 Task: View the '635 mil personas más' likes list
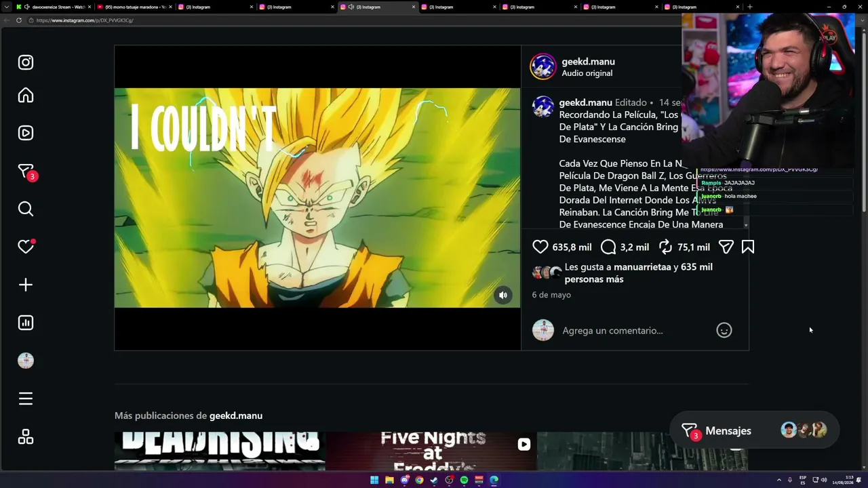pos(639,273)
